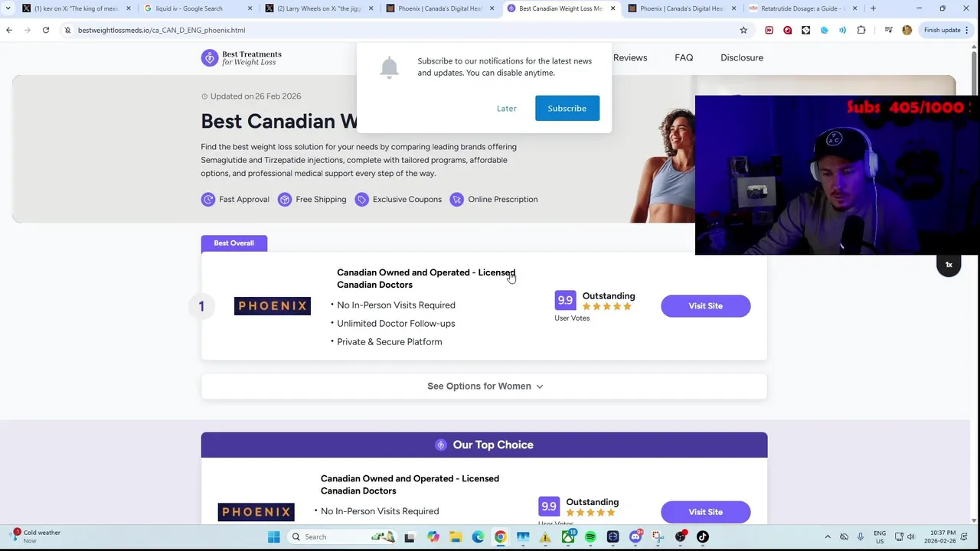Open the Reviews nav item

pyautogui.click(x=630, y=57)
